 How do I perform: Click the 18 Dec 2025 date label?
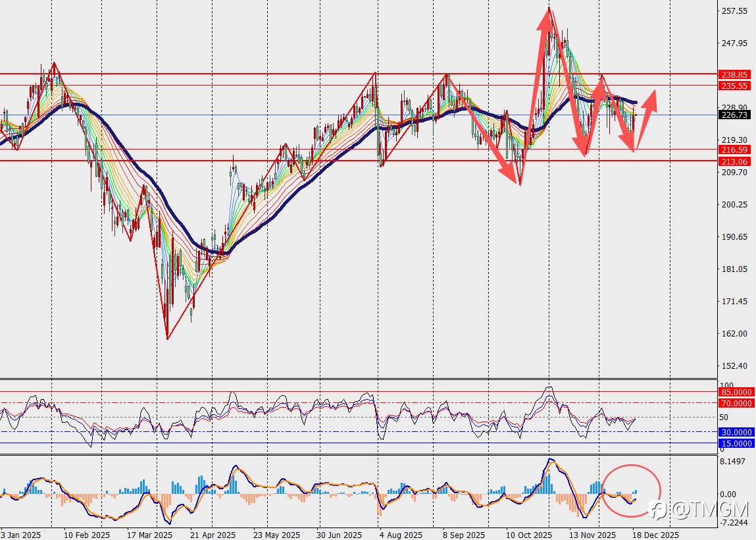pos(655,535)
